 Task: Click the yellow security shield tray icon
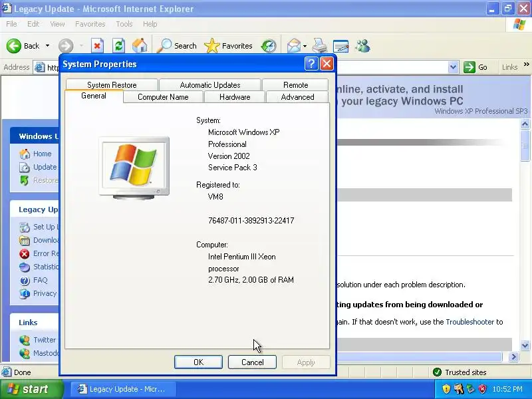pos(446,389)
